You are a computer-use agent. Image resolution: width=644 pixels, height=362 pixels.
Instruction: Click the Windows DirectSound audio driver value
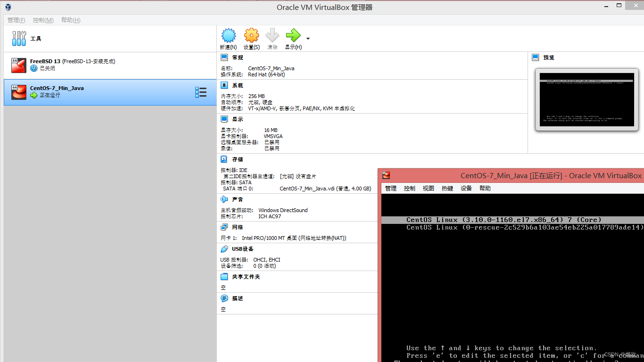pyautogui.click(x=283, y=210)
